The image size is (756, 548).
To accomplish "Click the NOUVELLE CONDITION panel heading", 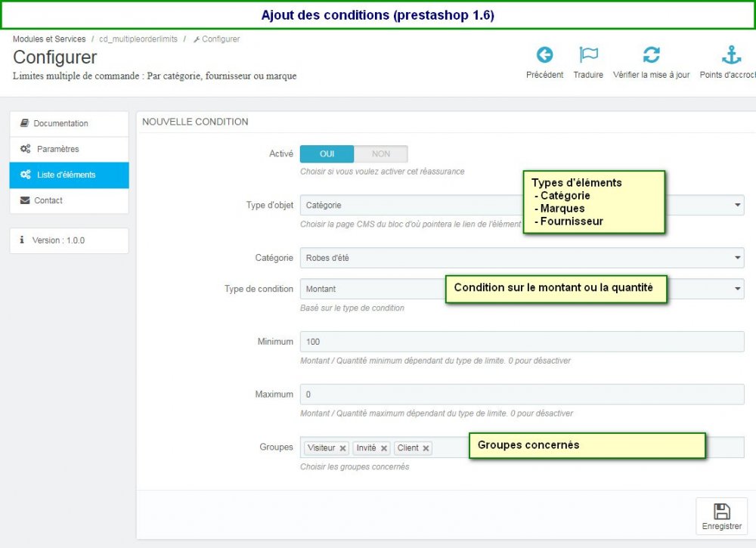I will (x=195, y=122).
